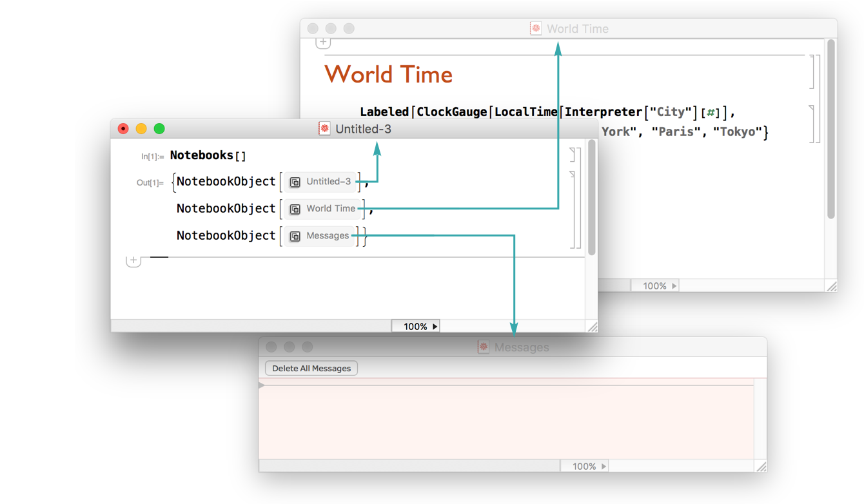The image size is (864, 504).
Task: Click the plus cell insertion icon in World Time
Action: click(323, 43)
